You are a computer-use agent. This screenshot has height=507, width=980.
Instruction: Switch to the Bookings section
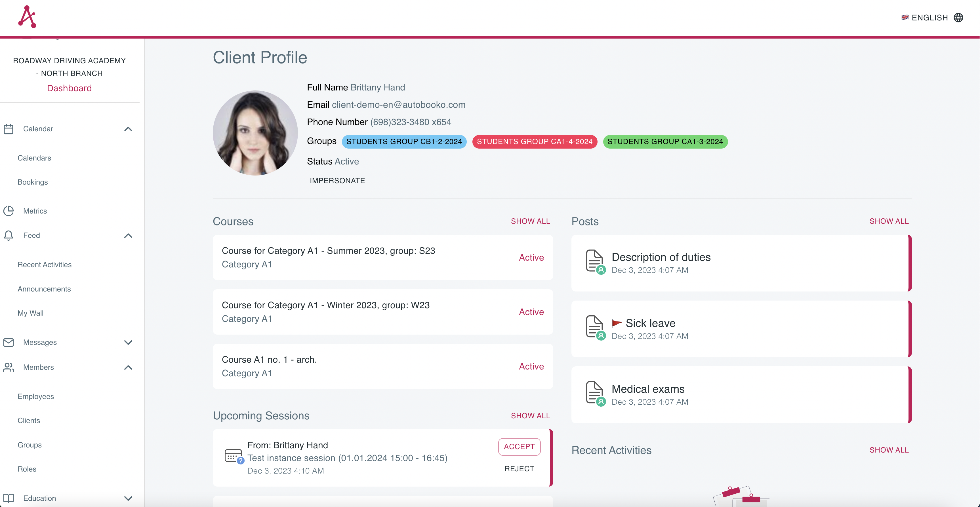pyautogui.click(x=32, y=182)
